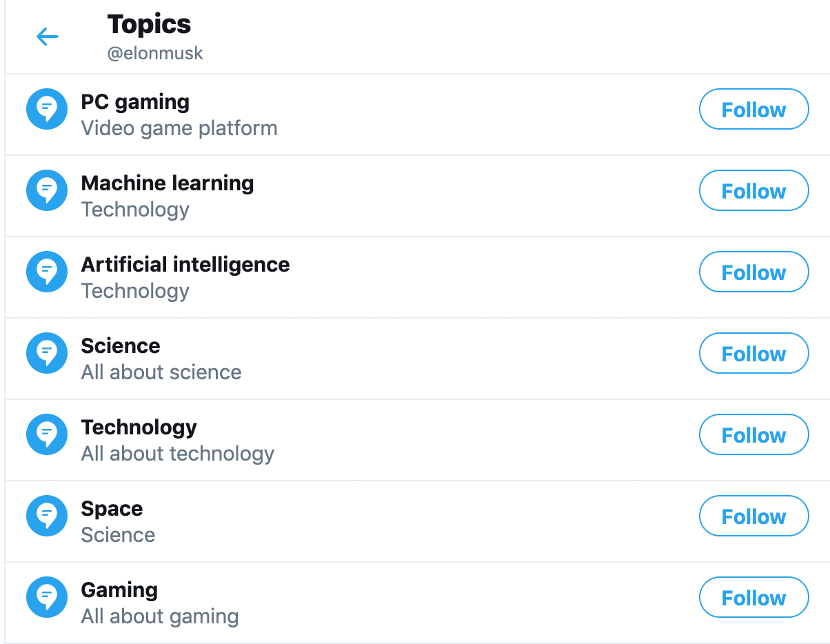The image size is (830, 644).
Task: Click the @elonmusk handle in header
Action: 155,53
